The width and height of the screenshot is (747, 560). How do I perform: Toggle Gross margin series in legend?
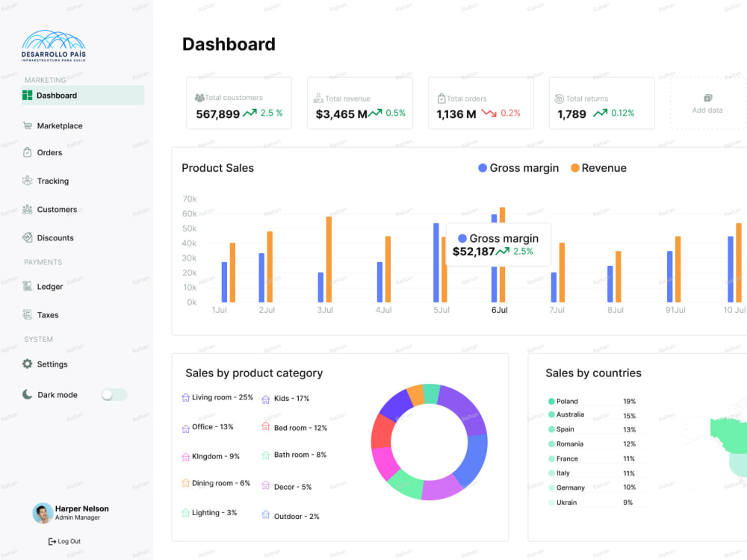(518, 168)
